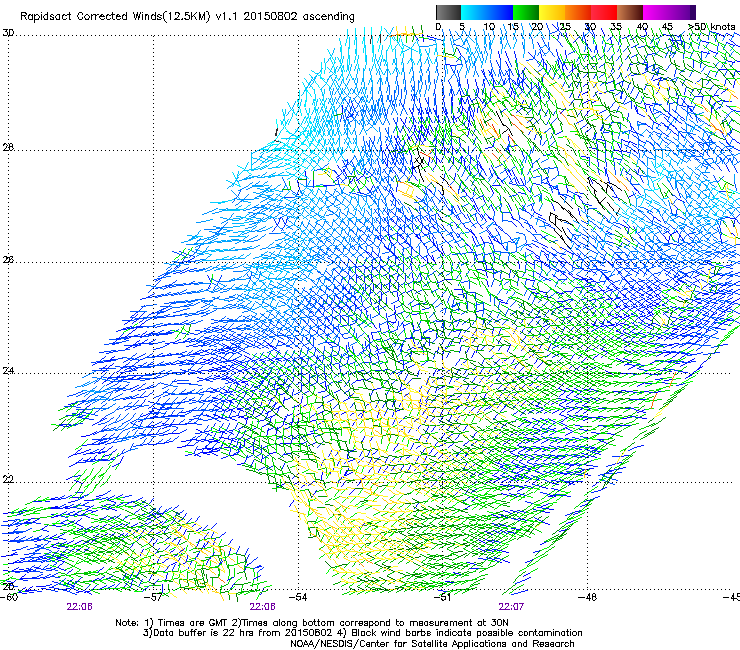This screenshot has height=650, width=740.
Task: Click the longitude label -60 on bottom axis
Action: 9,597
